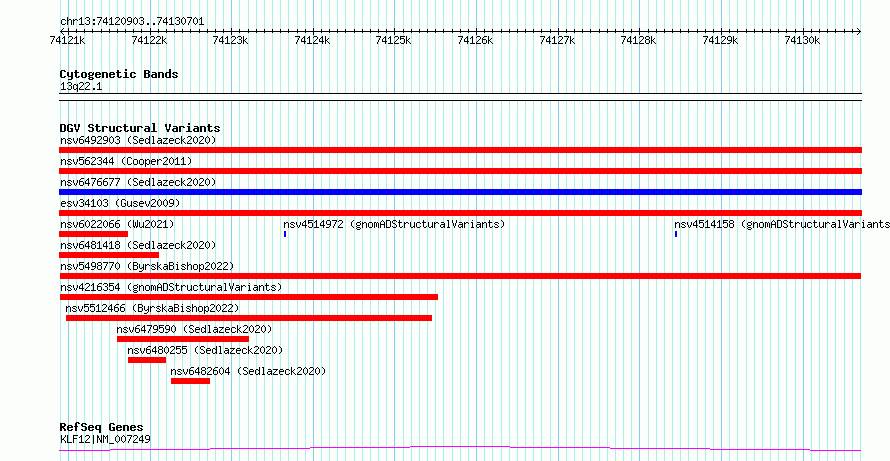Select the red bar under nsv5512466
Image resolution: width=890 pixels, height=461 pixels.
(249, 318)
